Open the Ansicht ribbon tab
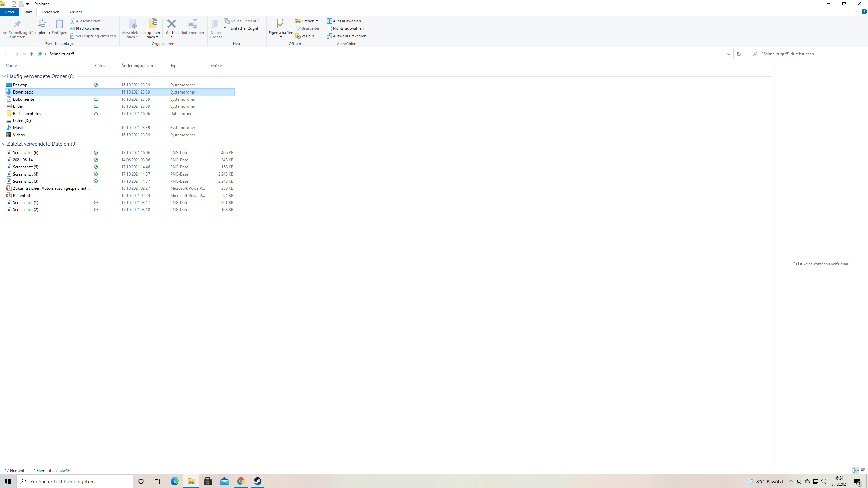 pyautogui.click(x=75, y=12)
